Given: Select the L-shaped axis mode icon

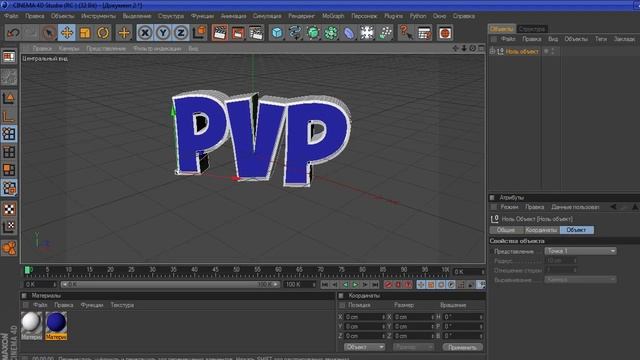Looking at the screenshot, I should 9,116.
